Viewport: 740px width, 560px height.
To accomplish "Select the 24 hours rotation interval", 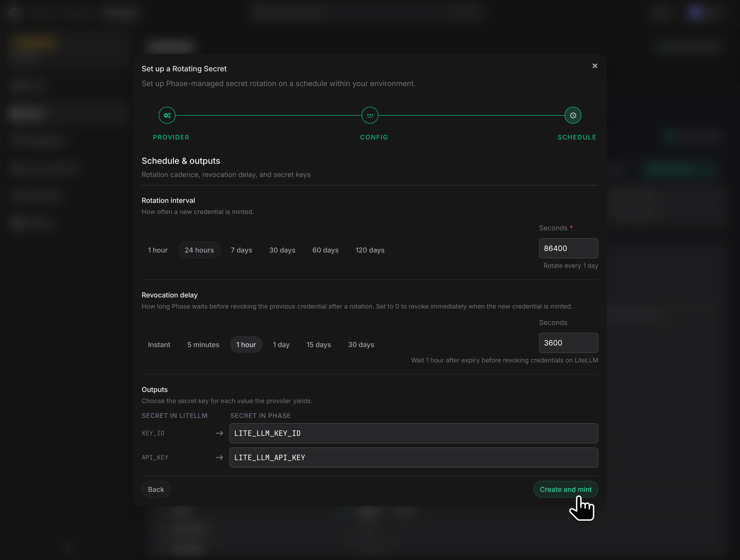I will pos(199,250).
